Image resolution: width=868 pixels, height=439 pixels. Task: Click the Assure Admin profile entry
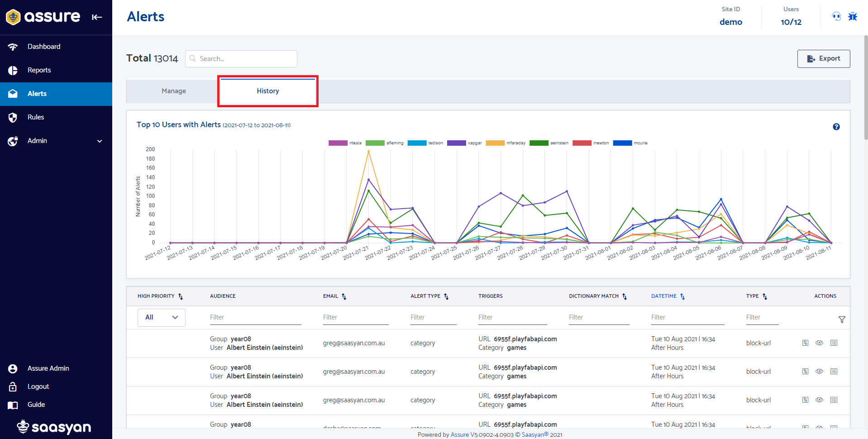48,368
